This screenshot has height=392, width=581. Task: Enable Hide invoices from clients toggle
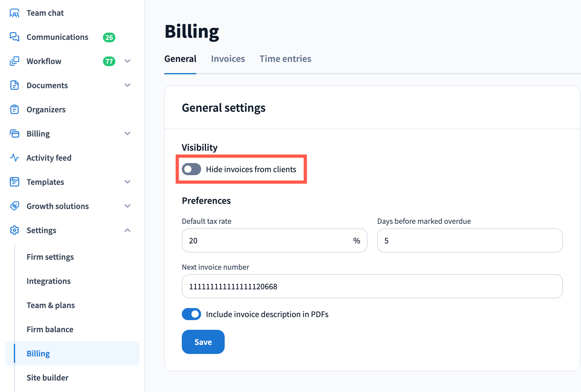coord(191,169)
